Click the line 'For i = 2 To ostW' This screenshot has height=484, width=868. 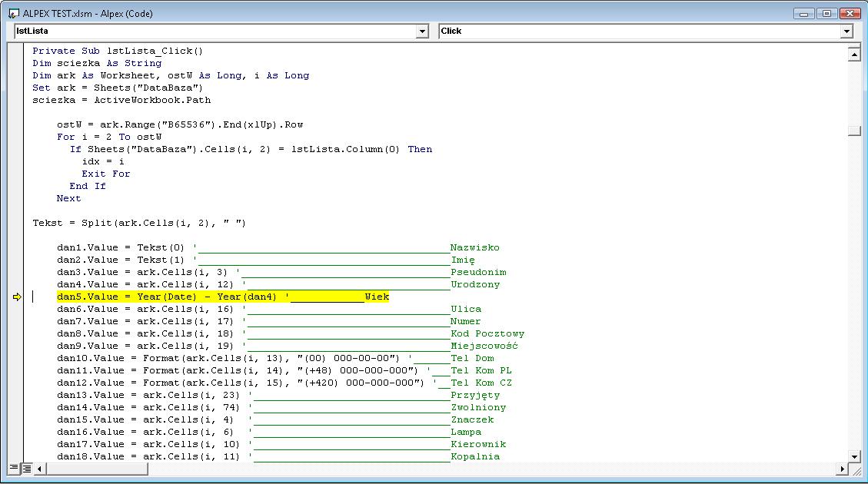pyautogui.click(x=109, y=137)
